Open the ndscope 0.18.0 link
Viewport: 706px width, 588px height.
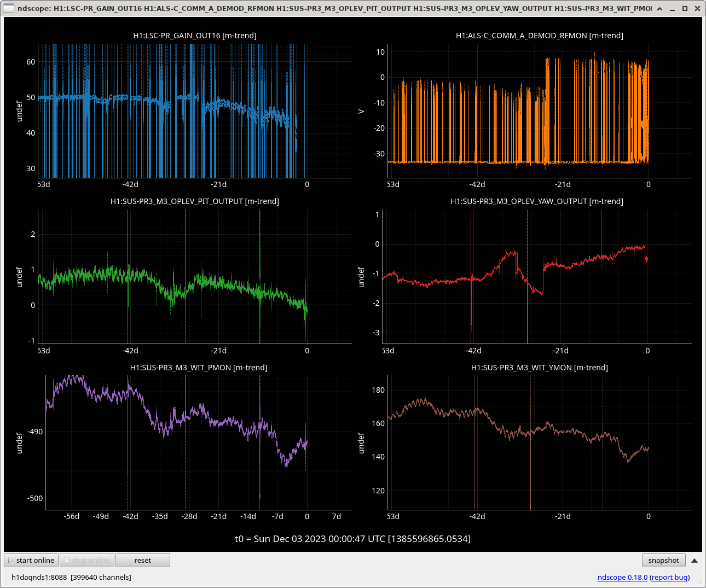click(622, 577)
